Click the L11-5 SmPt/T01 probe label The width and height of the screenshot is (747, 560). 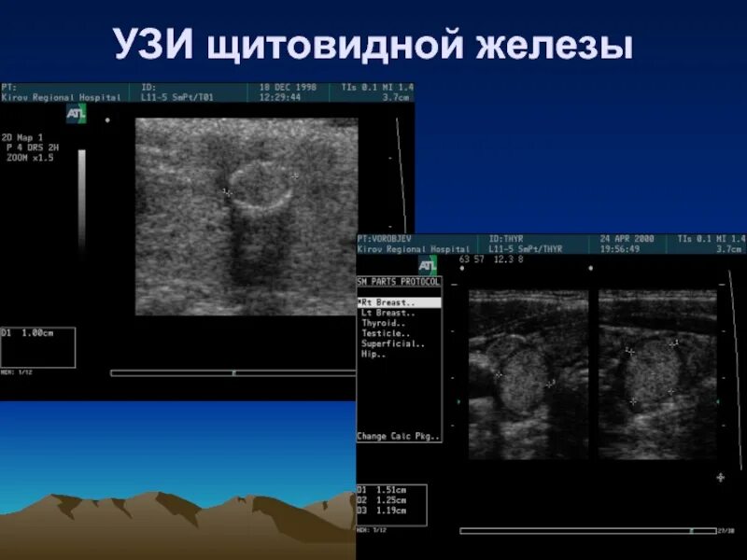tap(177, 97)
